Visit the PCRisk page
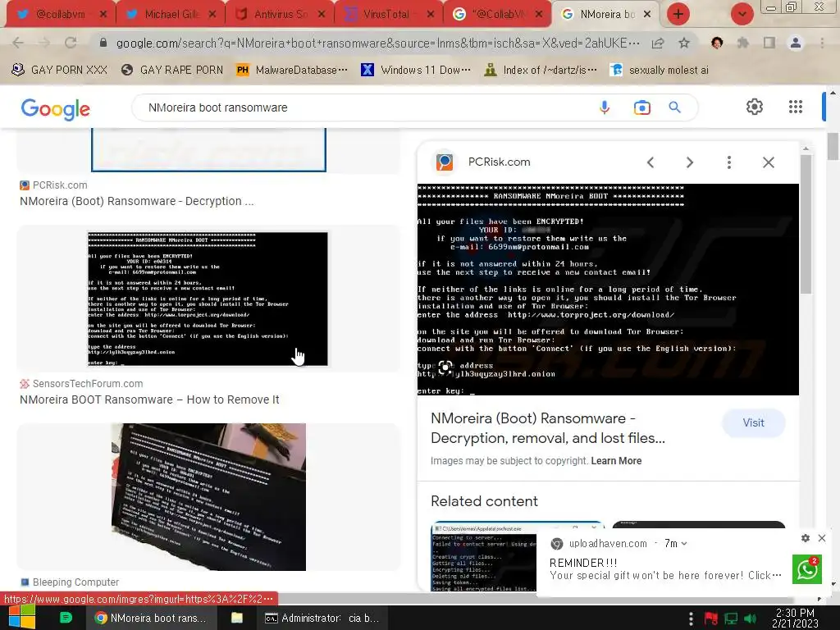 pos(753,422)
